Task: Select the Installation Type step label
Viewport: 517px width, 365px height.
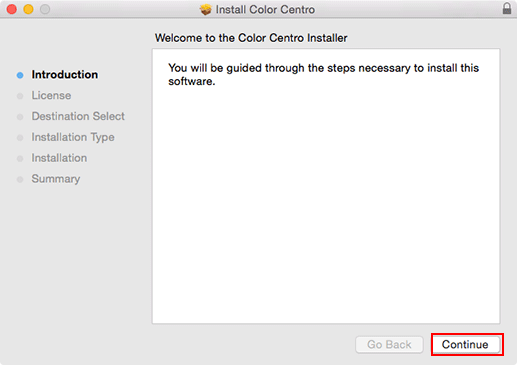Action: [73, 137]
